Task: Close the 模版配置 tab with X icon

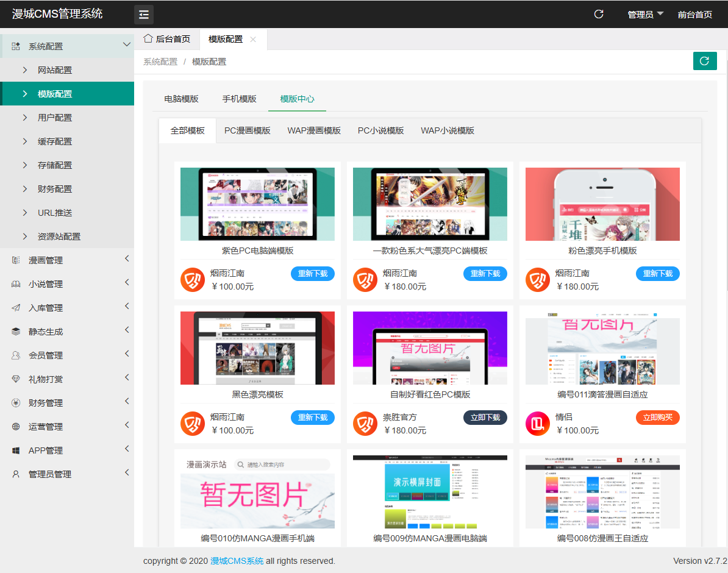Action: 253,40
